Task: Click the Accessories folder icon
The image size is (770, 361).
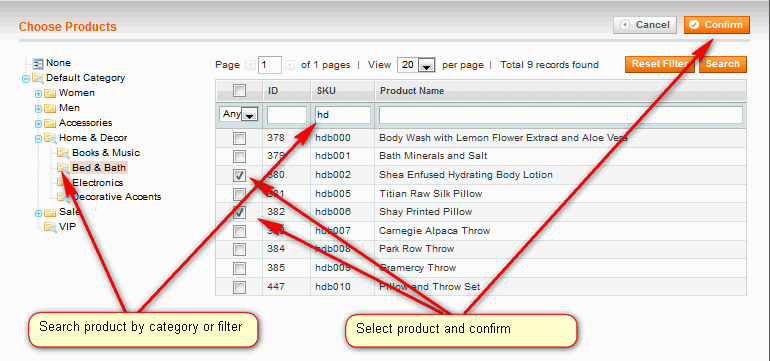Action: [x=50, y=123]
